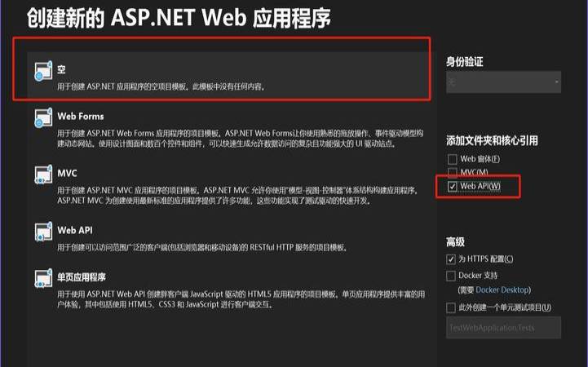This screenshot has height=367, width=588.
Task: Click the RESTful HTTP description text
Action: (x=202, y=247)
